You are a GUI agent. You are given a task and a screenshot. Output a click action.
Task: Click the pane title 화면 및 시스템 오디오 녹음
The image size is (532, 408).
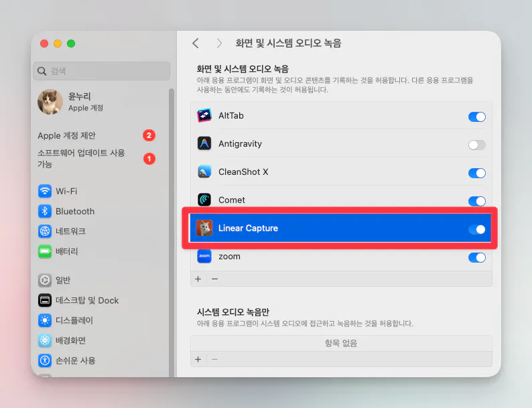click(288, 43)
